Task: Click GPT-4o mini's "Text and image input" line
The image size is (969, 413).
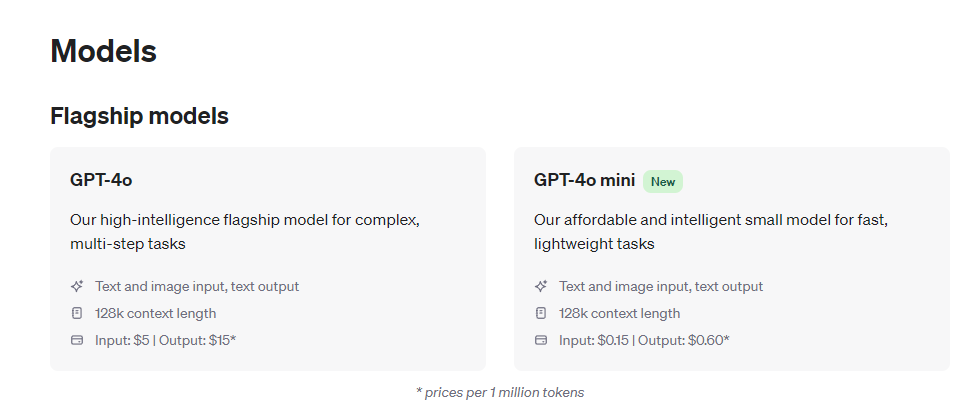Action: pyautogui.click(x=661, y=286)
